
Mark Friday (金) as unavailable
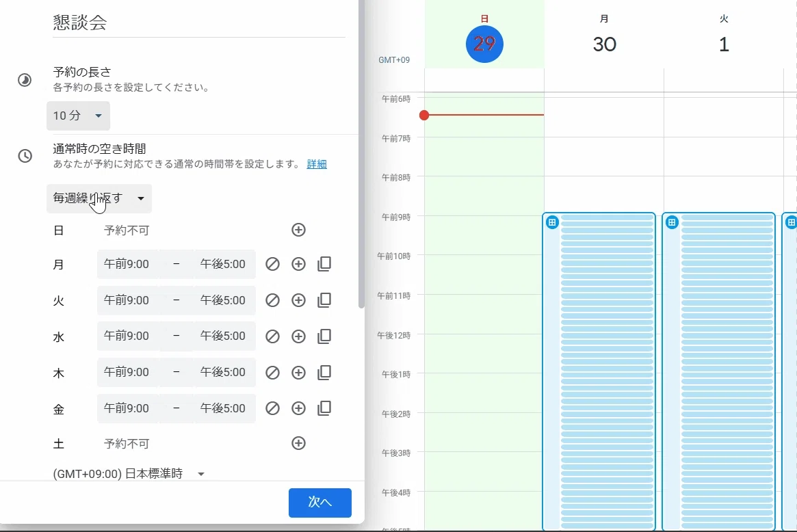click(x=272, y=408)
